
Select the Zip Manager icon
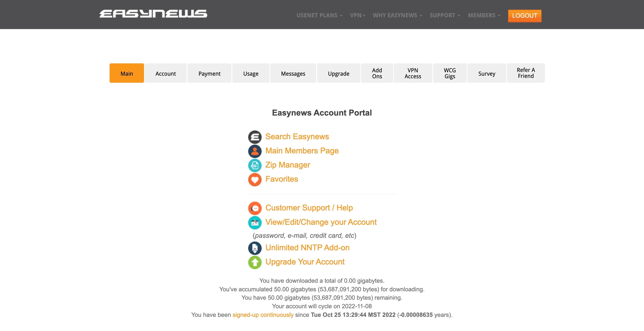pyautogui.click(x=255, y=165)
